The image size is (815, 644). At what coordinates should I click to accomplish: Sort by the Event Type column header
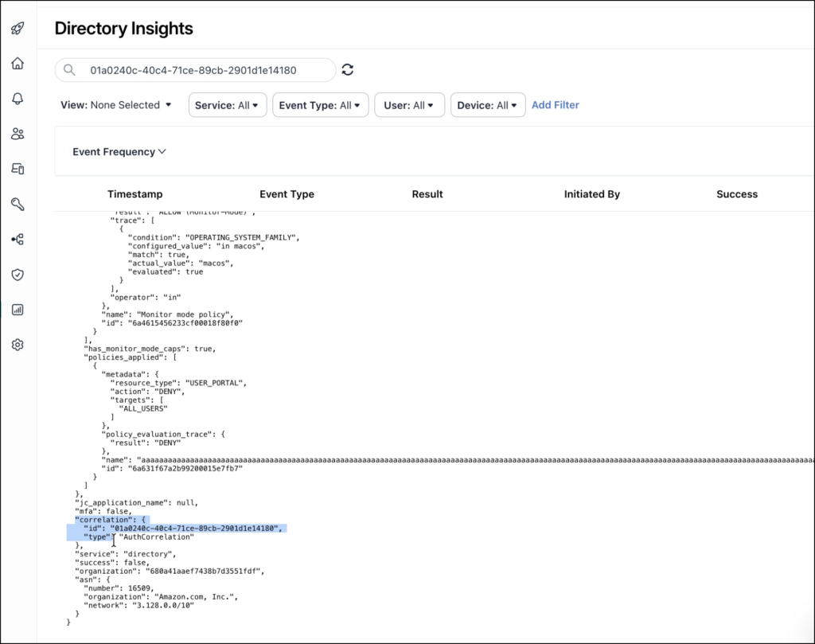287,194
